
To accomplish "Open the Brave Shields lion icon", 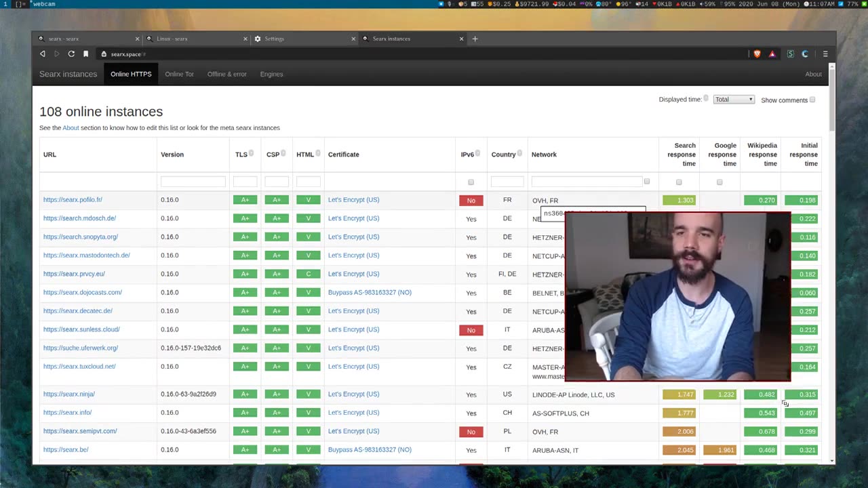I will (757, 54).
